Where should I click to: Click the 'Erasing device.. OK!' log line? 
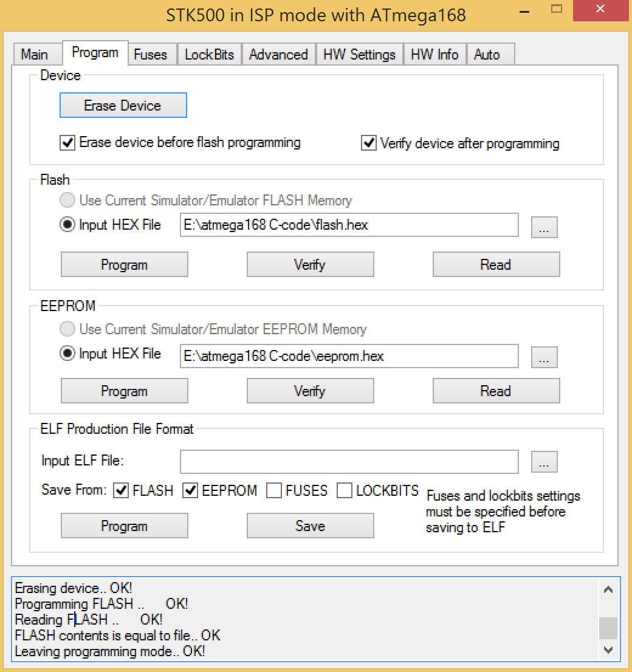(x=74, y=588)
